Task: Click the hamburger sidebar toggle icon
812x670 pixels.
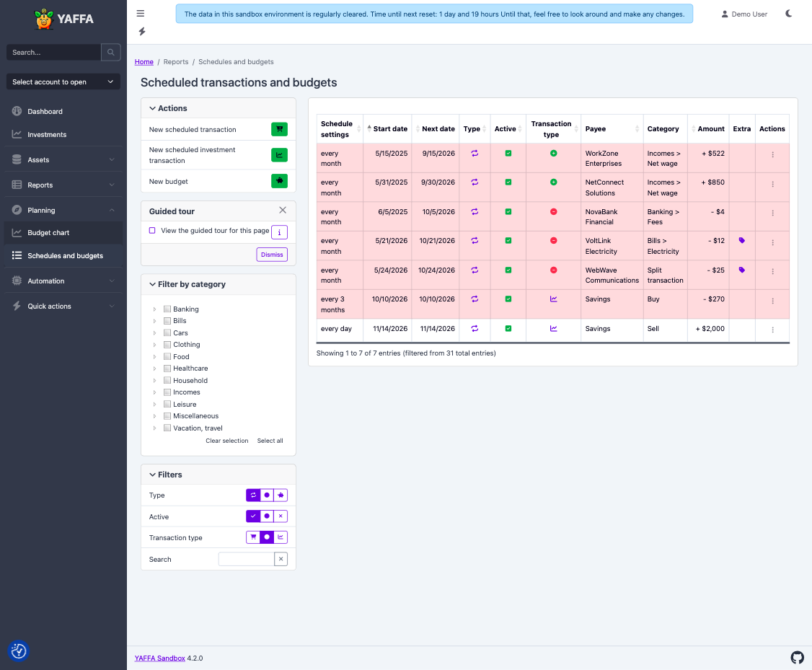Action: tap(141, 14)
